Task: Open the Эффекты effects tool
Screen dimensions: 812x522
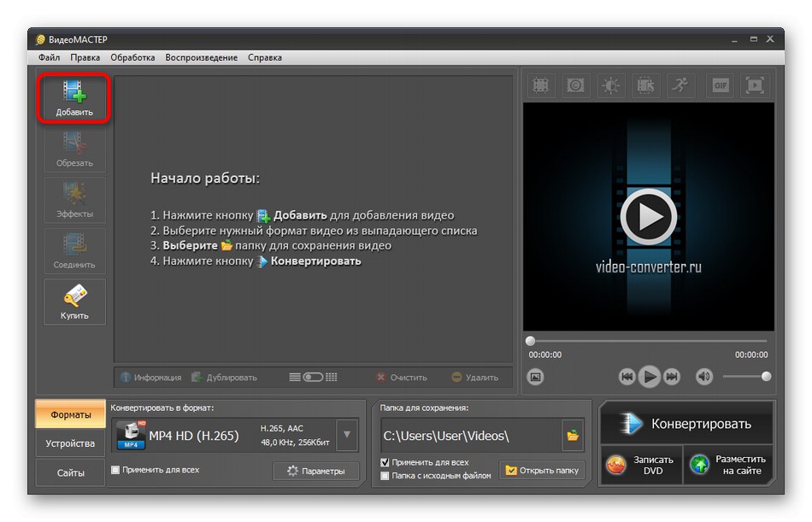Action: pos(74,200)
